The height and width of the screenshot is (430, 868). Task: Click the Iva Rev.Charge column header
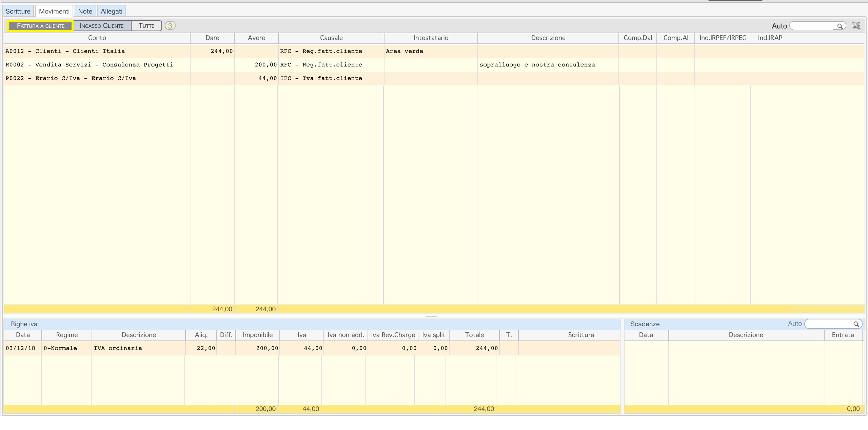click(393, 335)
